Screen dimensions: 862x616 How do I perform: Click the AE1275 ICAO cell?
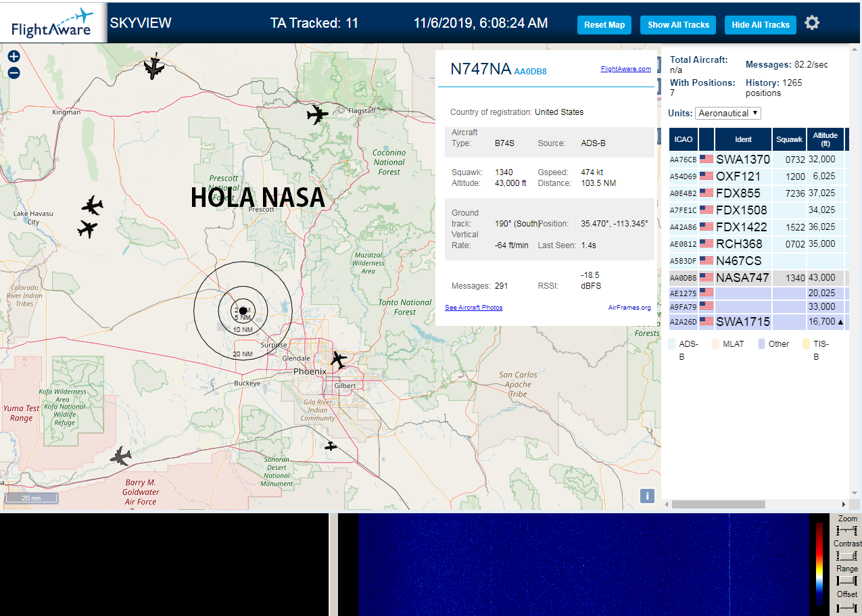click(x=683, y=293)
